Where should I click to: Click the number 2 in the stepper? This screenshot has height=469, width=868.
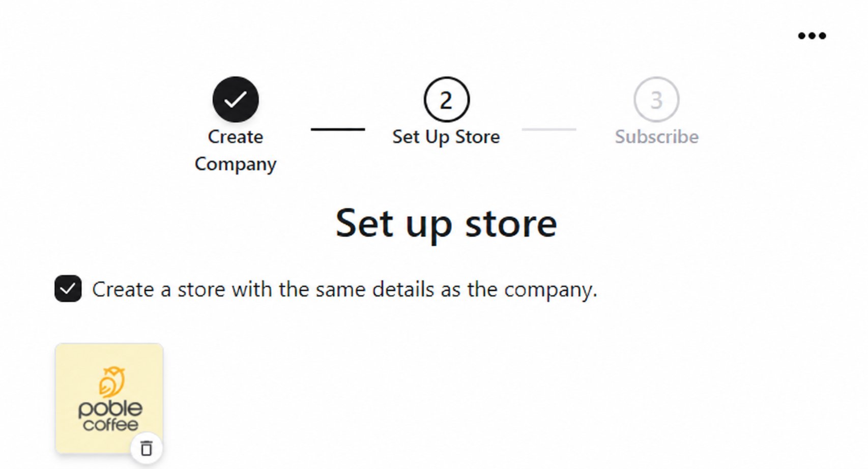click(x=446, y=100)
